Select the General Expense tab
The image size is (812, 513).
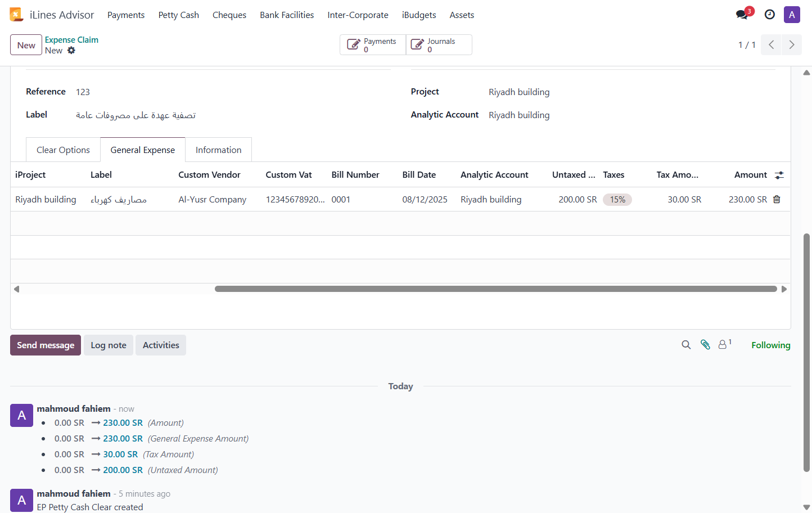click(x=143, y=150)
